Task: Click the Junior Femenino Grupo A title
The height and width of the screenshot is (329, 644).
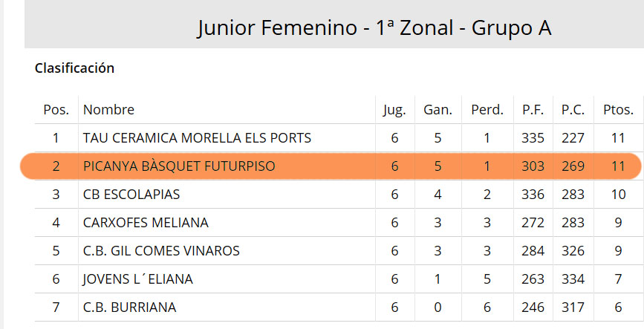Action: click(374, 28)
